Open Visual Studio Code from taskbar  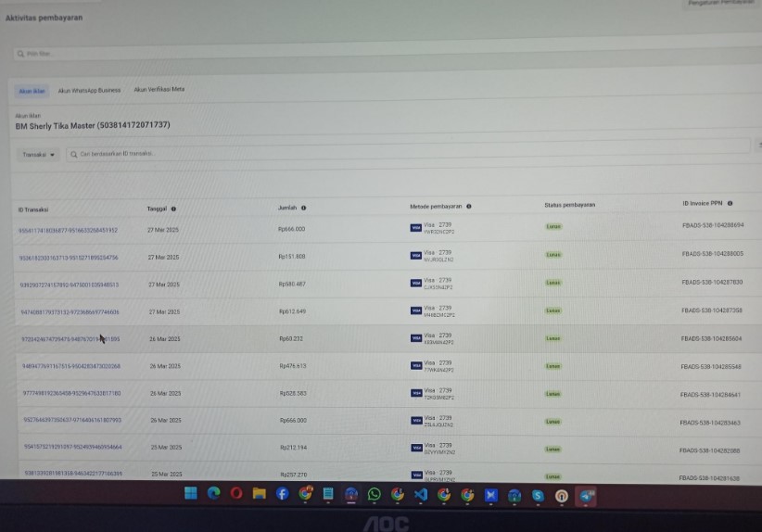click(x=421, y=495)
